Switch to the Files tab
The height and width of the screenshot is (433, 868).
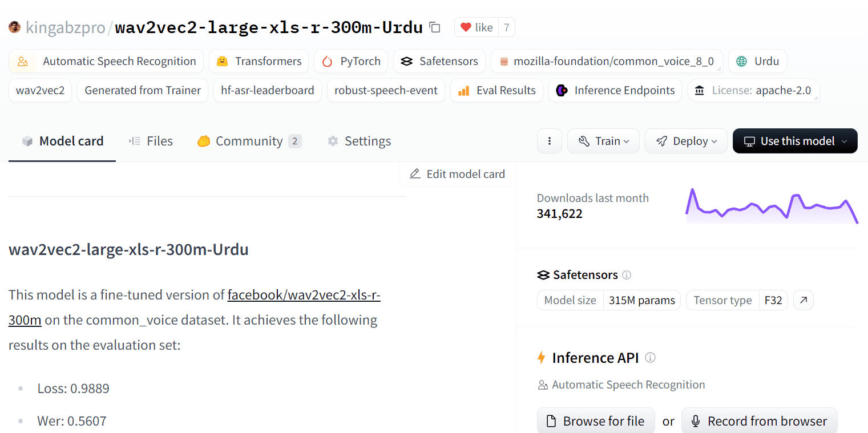click(x=151, y=141)
